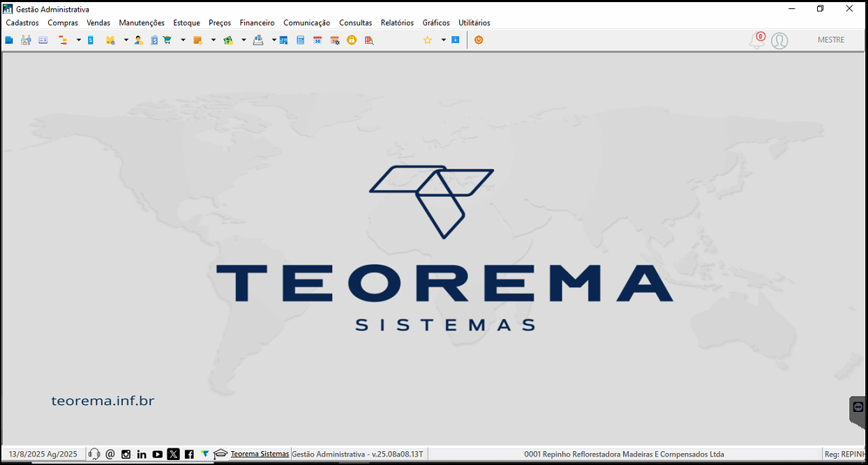Image resolution: width=868 pixels, height=465 pixels.
Task: Open the report search magnifier icon
Action: tap(369, 40)
